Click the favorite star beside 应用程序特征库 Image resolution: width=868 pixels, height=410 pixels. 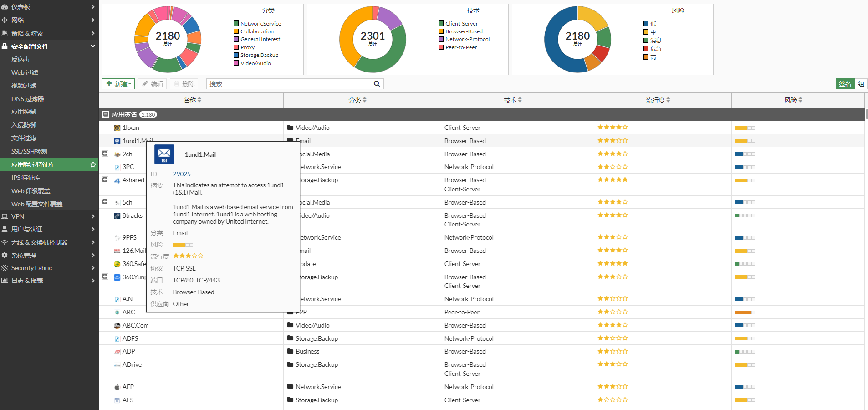click(93, 164)
